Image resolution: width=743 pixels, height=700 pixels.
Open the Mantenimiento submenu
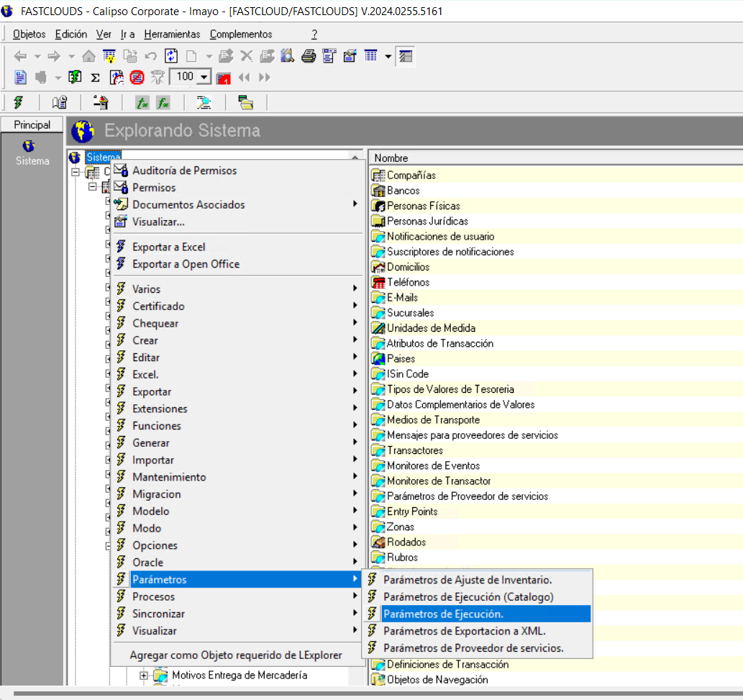[x=237, y=477]
